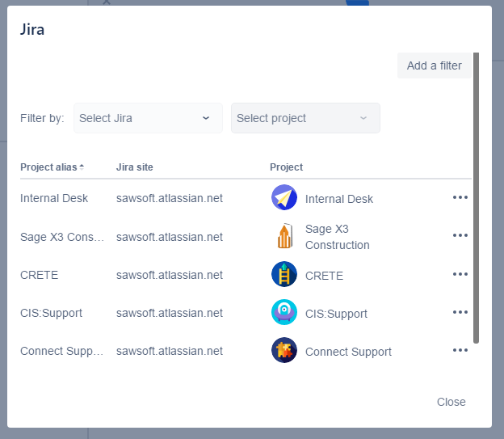Click the CIS:Support UFO project icon
This screenshot has height=439, width=504.
[284, 312]
